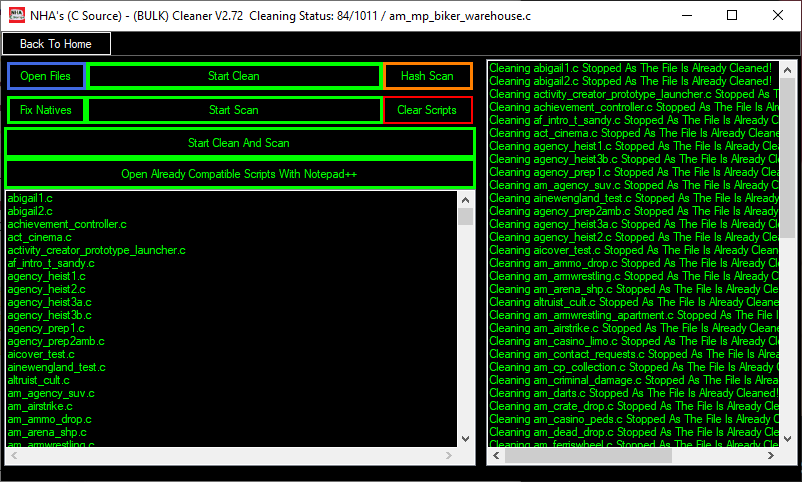This screenshot has width=802, height=482.
Task: Click log panel horizontal scroll right arrow
Action: tap(771, 455)
